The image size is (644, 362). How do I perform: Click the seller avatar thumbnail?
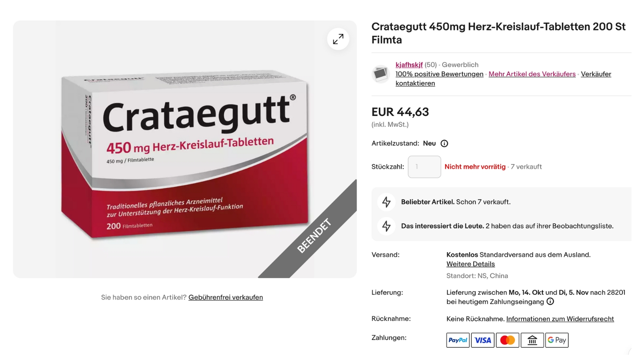[x=380, y=74]
